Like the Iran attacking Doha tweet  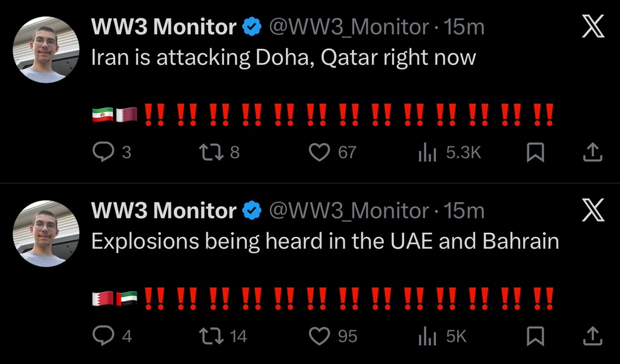click(x=319, y=152)
